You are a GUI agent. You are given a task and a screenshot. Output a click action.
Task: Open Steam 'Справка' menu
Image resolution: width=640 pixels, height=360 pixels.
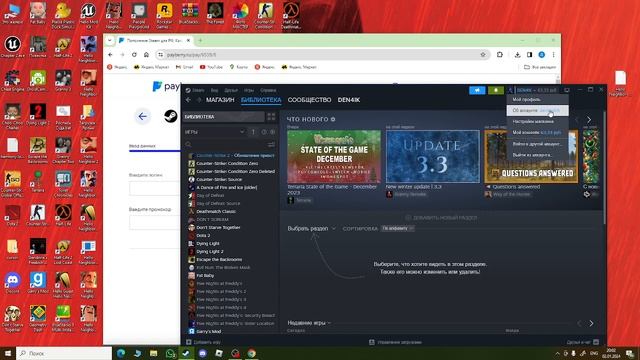coord(268,90)
